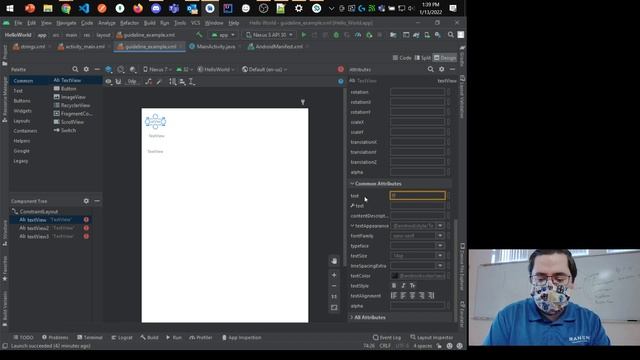Click the text attribute input field
The width and height of the screenshot is (640, 360).
418,196
